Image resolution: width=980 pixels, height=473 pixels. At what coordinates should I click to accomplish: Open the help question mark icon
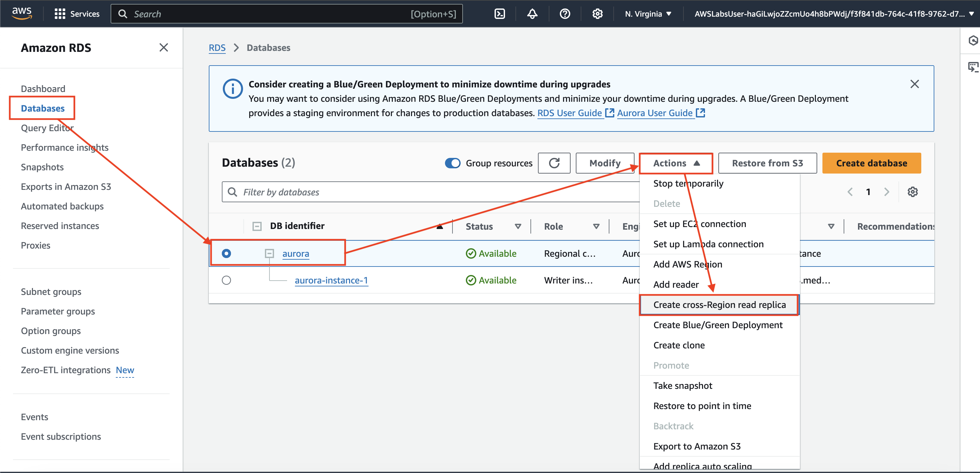pos(565,14)
